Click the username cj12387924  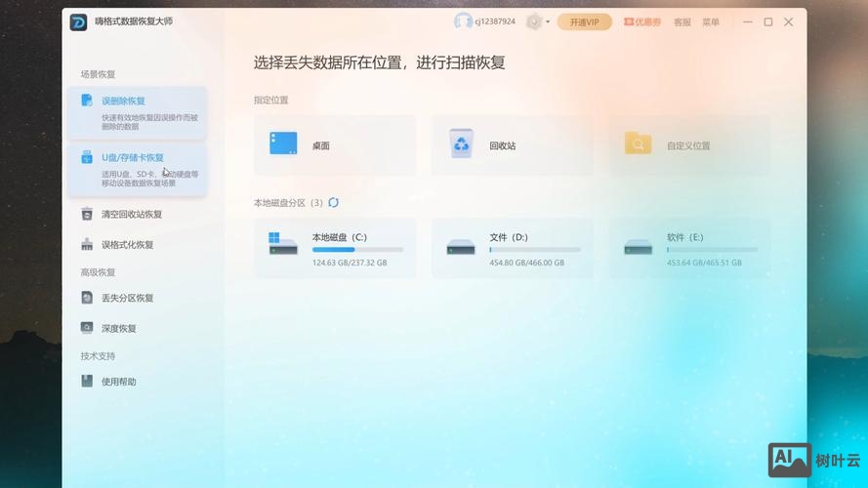pos(495,21)
